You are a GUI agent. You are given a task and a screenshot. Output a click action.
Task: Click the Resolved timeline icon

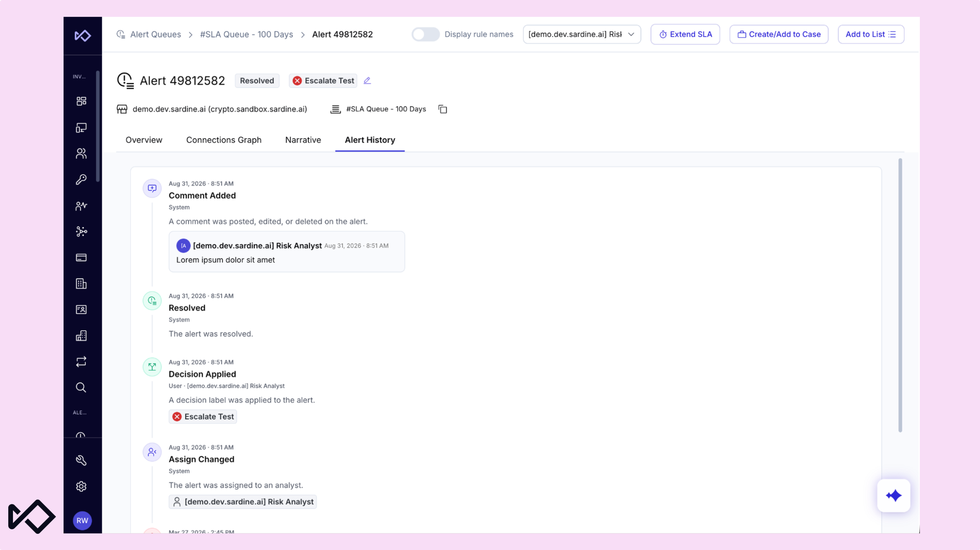(x=152, y=301)
